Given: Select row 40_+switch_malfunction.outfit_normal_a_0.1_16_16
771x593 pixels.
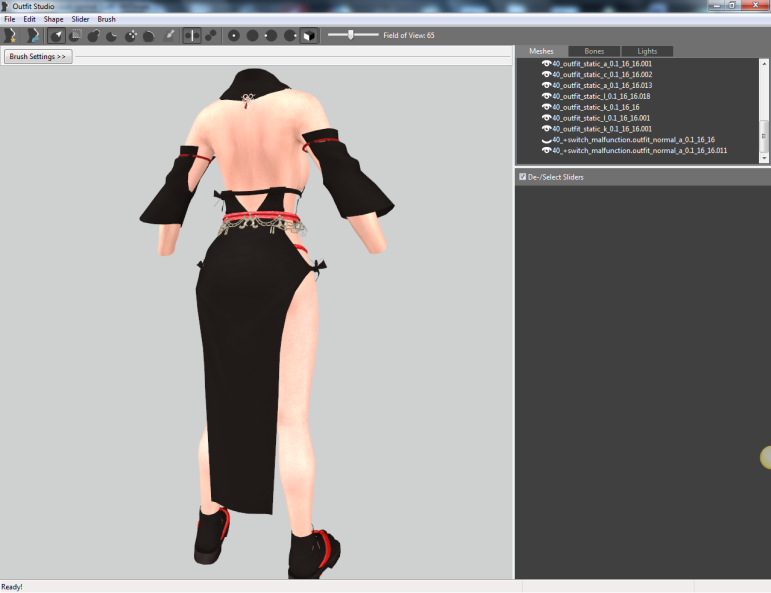Looking at the screenshot, I should click(x=633, y=140).
